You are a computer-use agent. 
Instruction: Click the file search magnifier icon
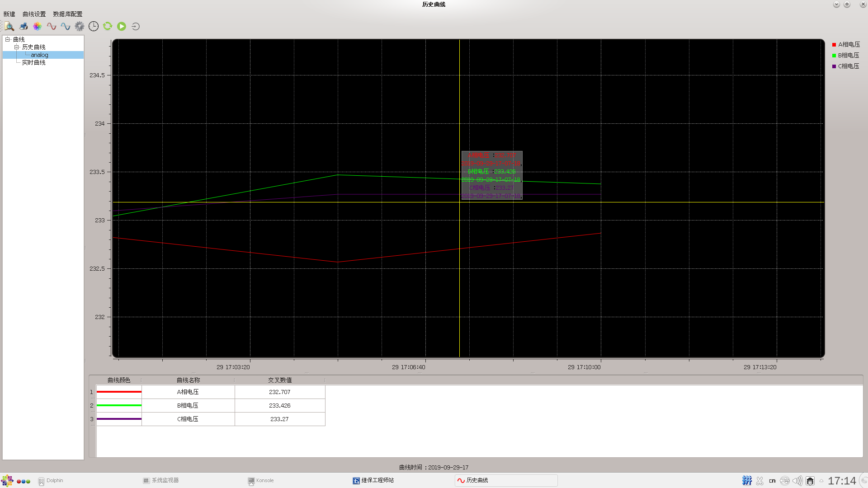tap(9, 26)
